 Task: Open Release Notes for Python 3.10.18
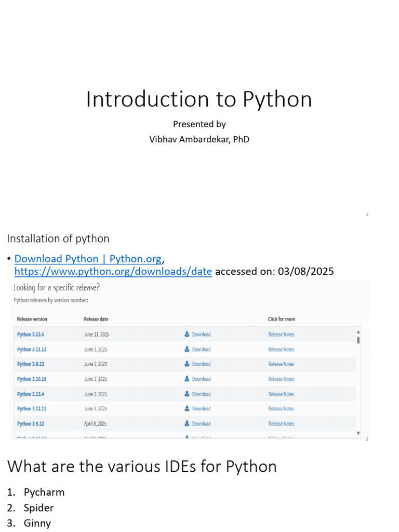point(281,379)
